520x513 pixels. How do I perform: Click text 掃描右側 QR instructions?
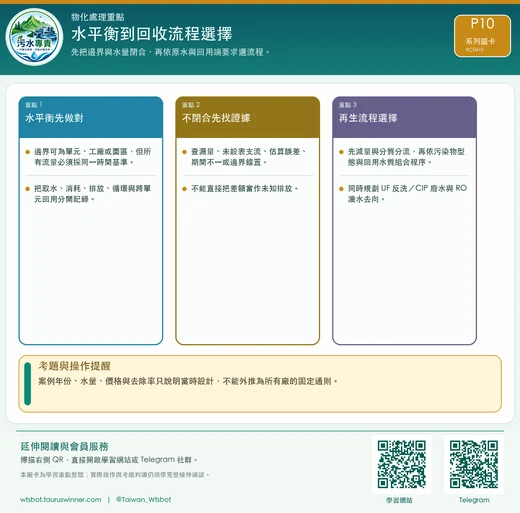[109, 460]
